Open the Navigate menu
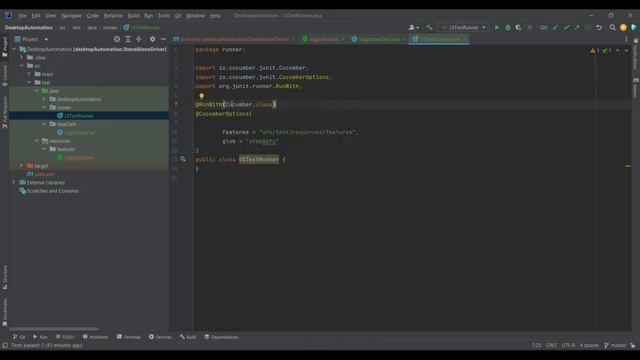This screenshot has width=640, height=360. [x=71, y=16]
